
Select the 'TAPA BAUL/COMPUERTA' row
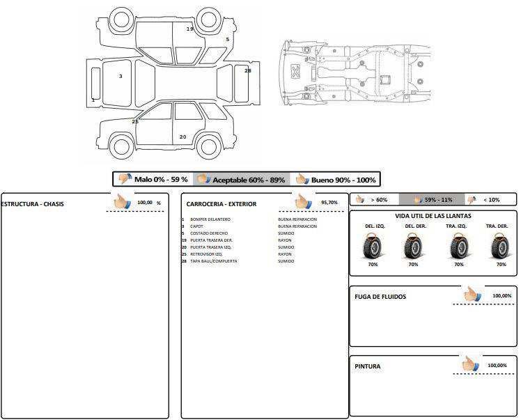(x=238, y=261)
